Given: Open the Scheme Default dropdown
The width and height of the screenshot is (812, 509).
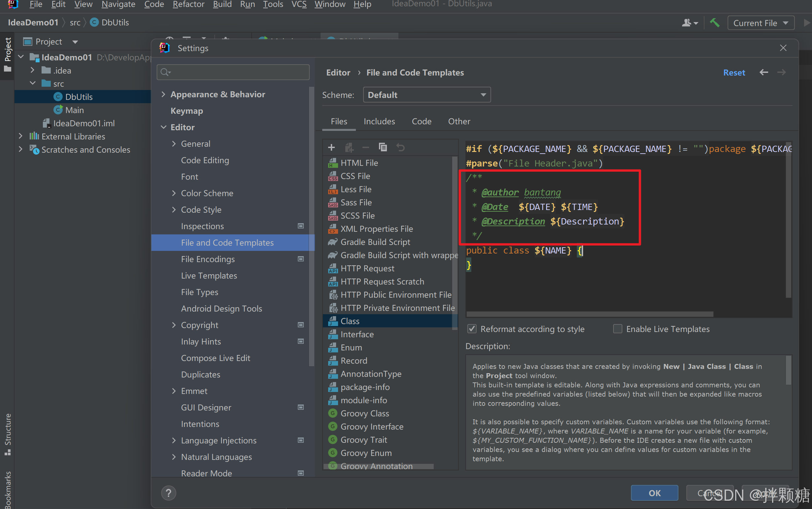Looking at the screenshot, I should [427, 95].
